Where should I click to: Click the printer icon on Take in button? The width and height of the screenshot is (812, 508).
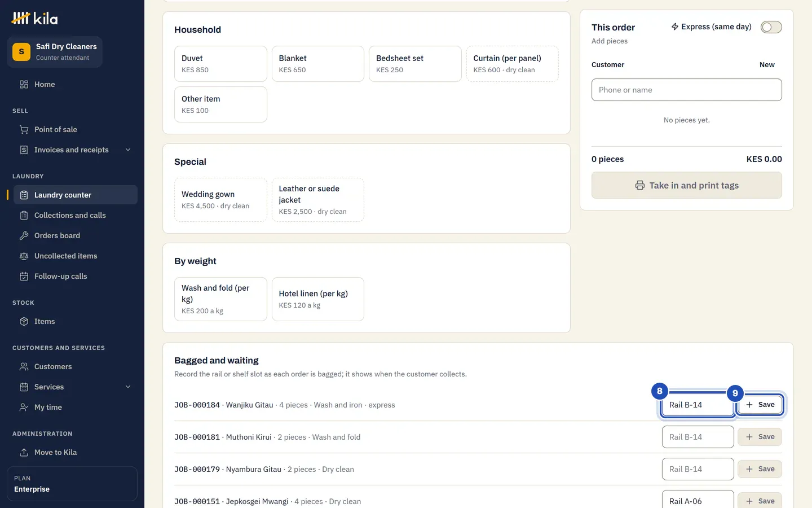click(640, 185)
